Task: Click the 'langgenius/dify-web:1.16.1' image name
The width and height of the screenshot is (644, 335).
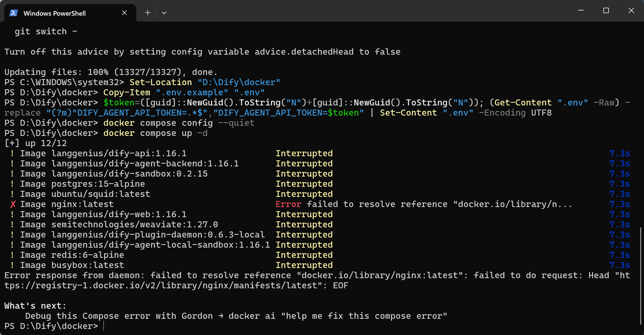Action: click(x=119, y=214)
